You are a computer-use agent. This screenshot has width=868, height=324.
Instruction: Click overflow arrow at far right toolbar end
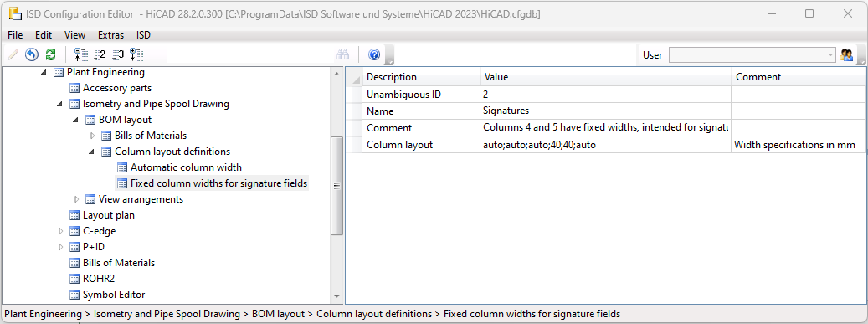pos(861,55)
